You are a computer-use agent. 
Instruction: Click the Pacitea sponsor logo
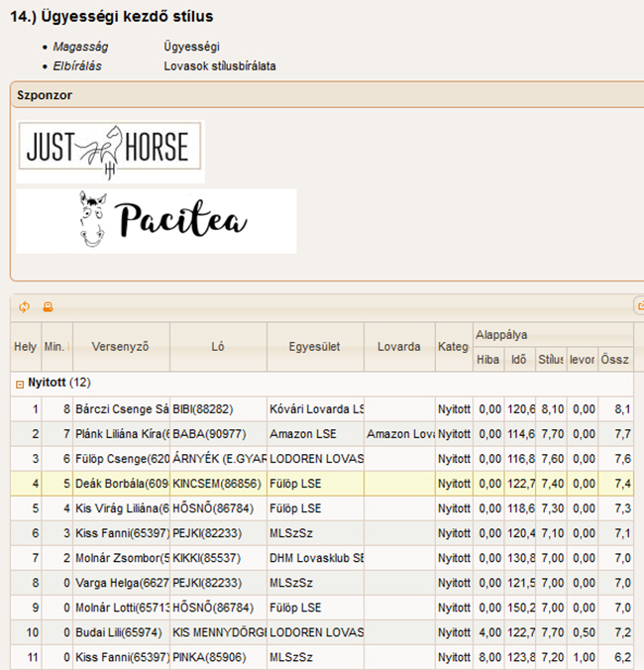(x=157, y=221)
